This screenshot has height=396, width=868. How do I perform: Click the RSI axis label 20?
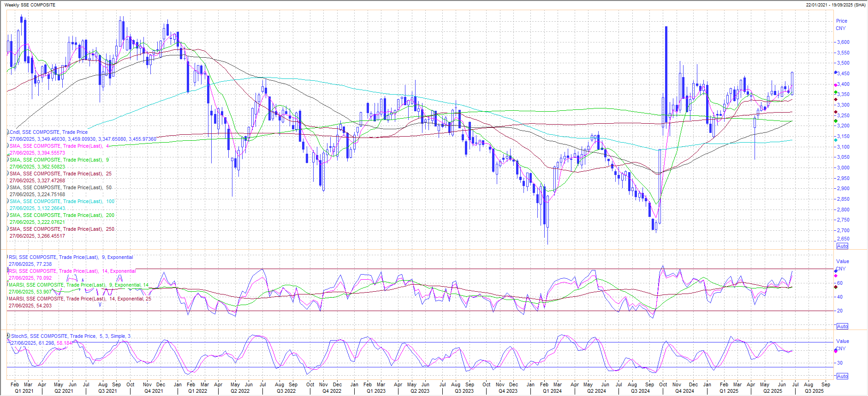tap(840, 311)
